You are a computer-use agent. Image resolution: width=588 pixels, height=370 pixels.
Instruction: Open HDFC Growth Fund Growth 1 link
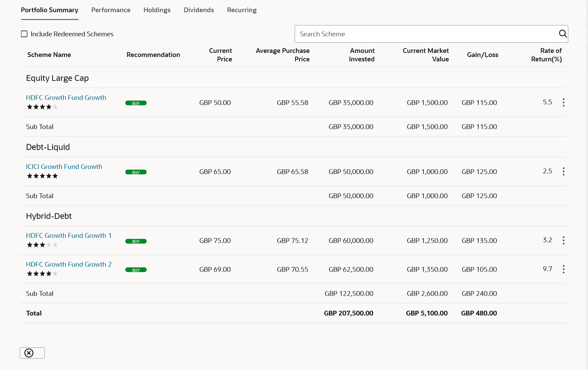click(69, 236)
